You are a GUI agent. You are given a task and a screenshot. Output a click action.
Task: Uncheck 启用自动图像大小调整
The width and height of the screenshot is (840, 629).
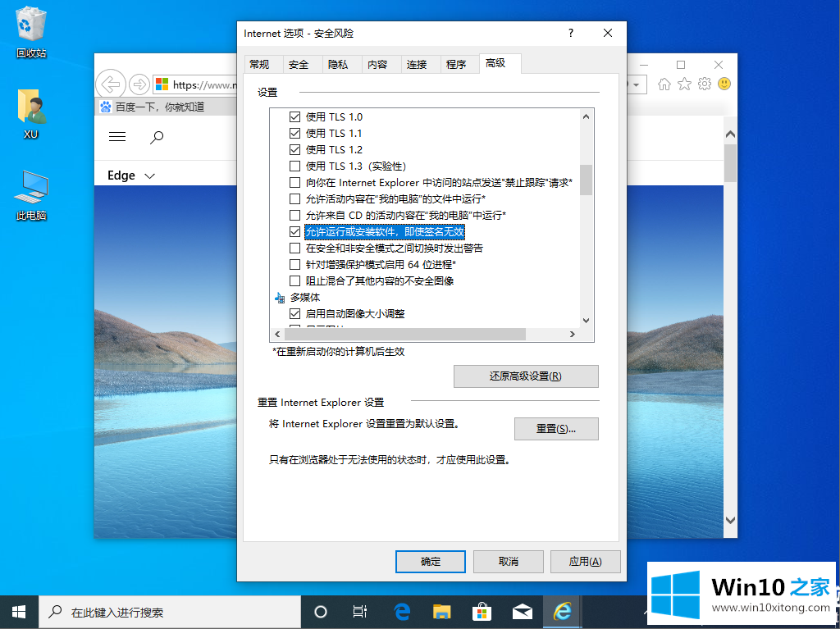click(294, 313)
